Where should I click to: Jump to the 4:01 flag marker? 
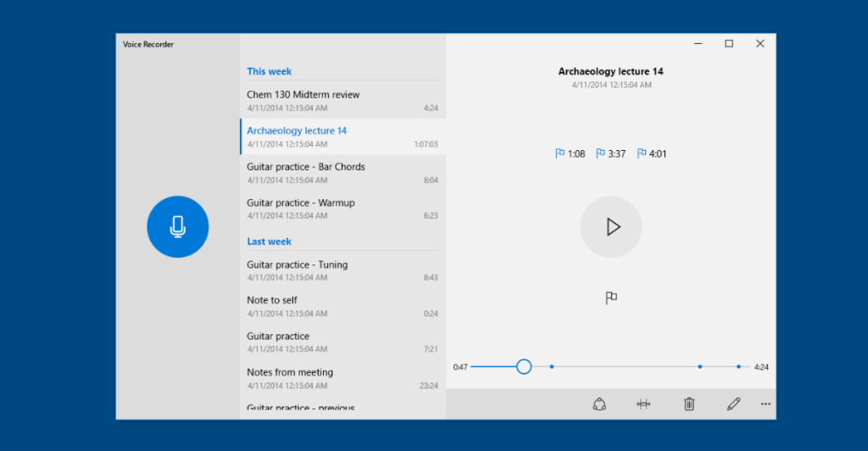[x=652, y=153]
